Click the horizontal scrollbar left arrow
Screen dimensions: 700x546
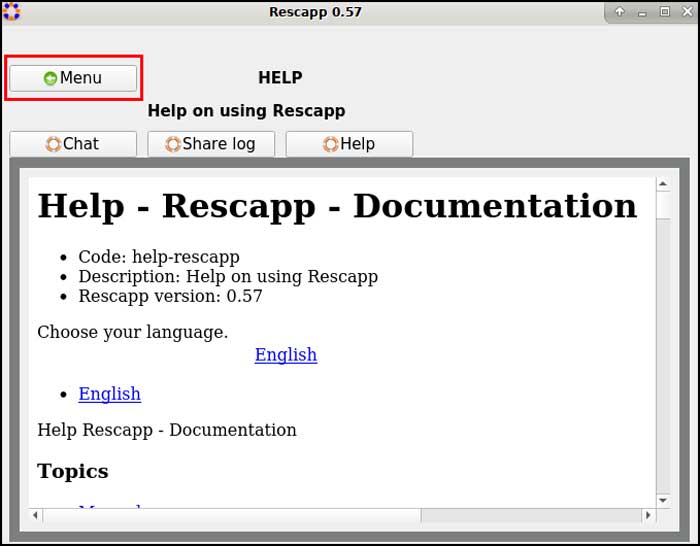[x=36, y=516]
